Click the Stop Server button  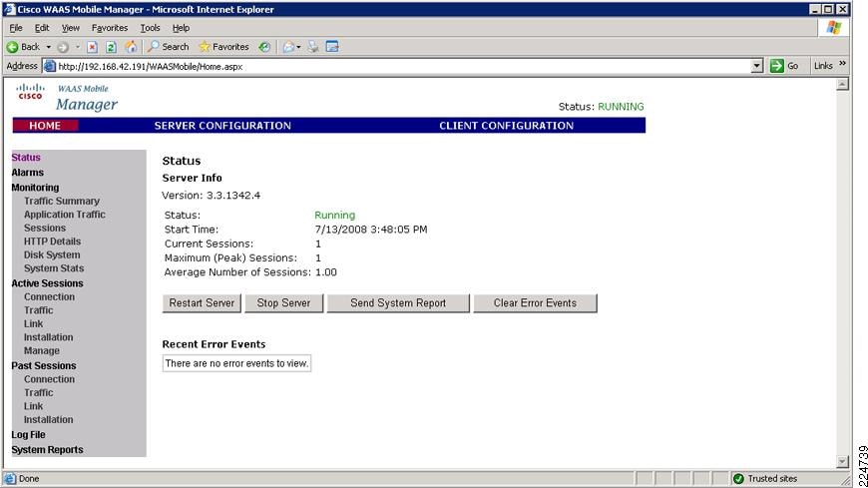[x=283, y=303]
